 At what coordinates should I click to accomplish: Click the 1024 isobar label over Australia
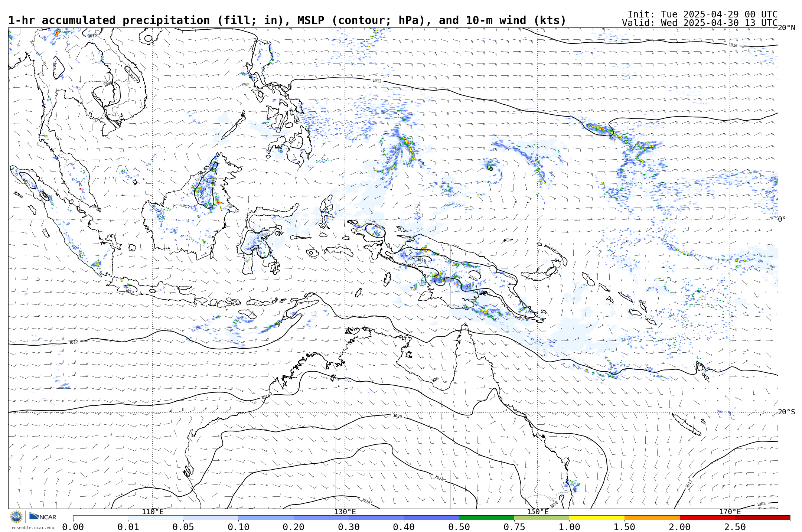439,478
